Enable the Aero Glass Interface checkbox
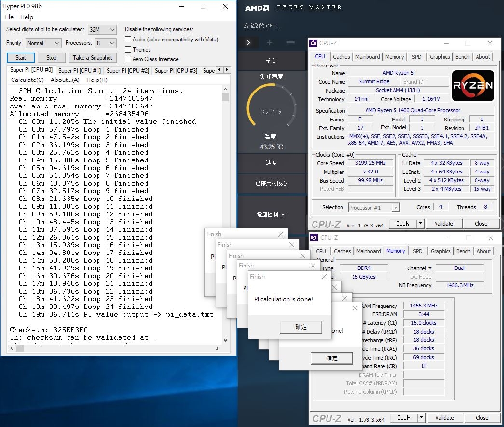 128,59
